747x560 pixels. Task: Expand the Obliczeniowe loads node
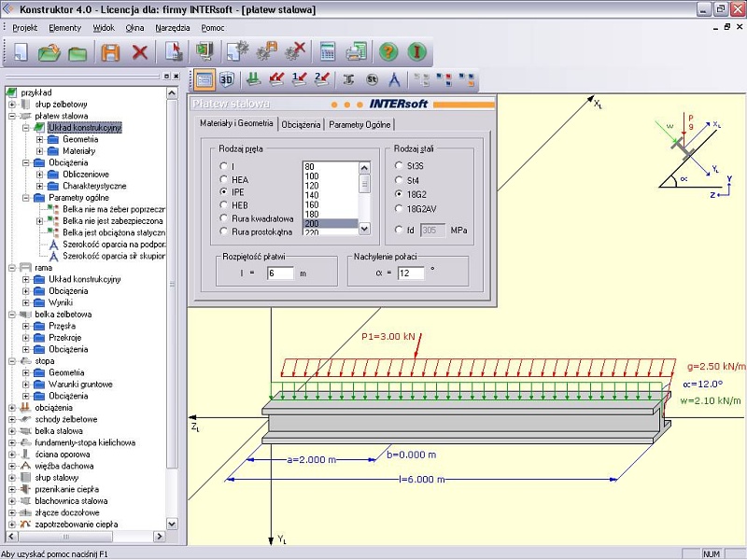40,175
